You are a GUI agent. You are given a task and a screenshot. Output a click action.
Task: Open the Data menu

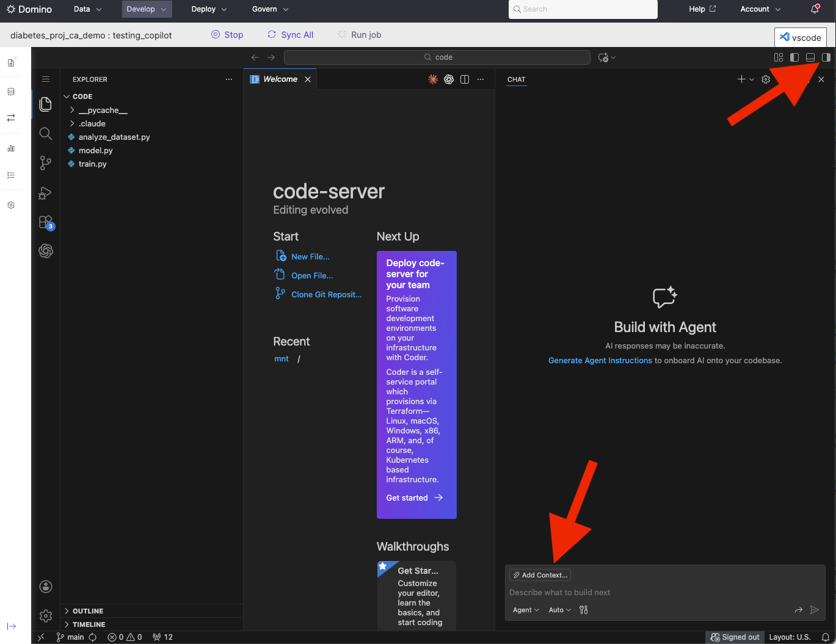(x=87, y=9)
